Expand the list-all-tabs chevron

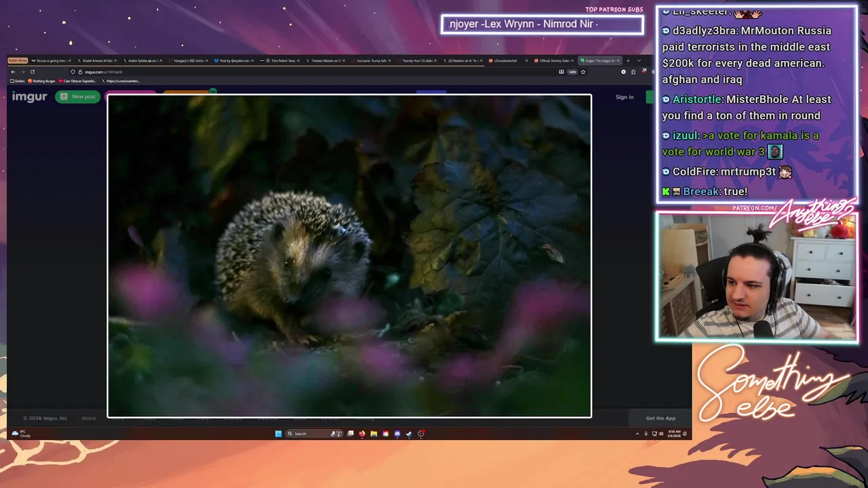point(639,60)
